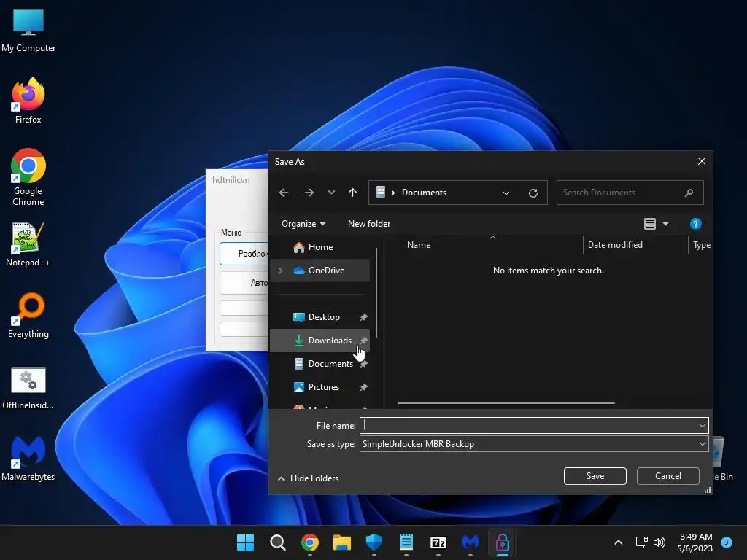
Task: Open Notepad++ desktop shortcut
Action: click(x=28, y=244)
